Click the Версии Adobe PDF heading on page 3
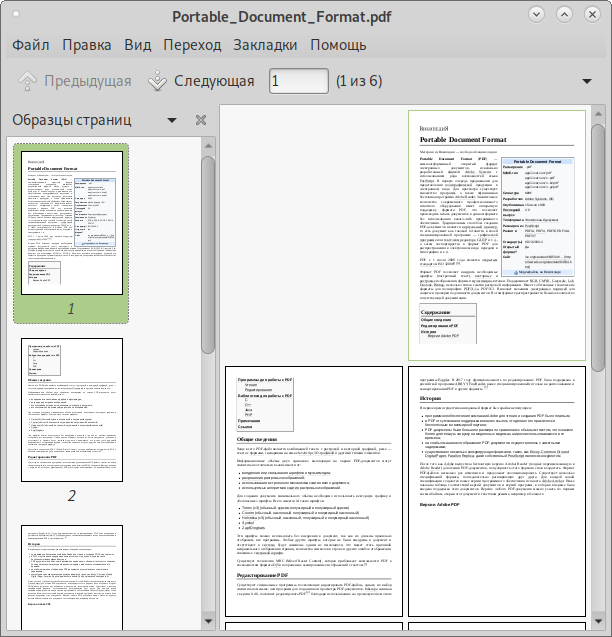 (439, 505)
